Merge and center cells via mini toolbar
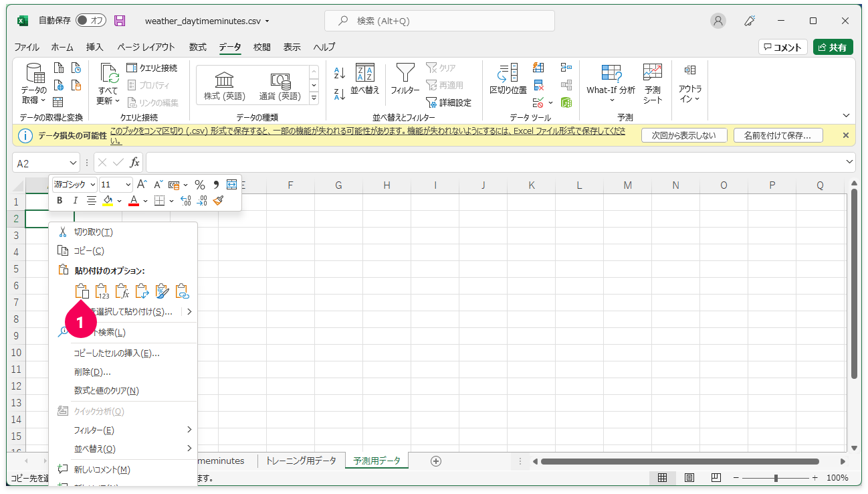 (232, 184)
